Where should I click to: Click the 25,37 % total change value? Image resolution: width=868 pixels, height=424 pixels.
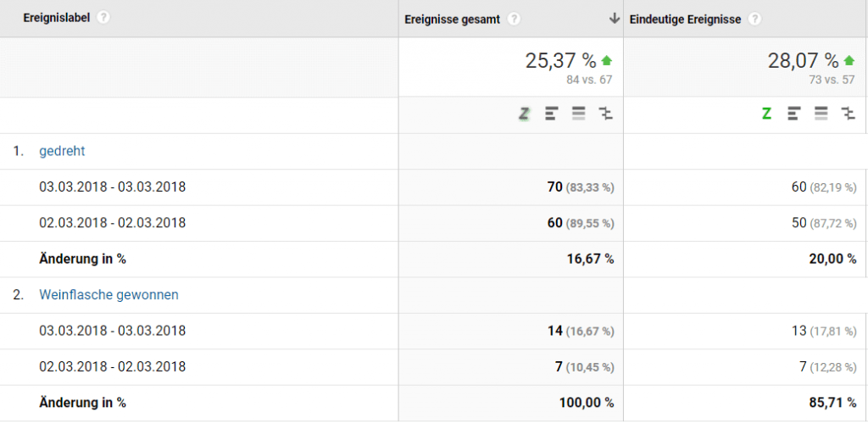560,60
